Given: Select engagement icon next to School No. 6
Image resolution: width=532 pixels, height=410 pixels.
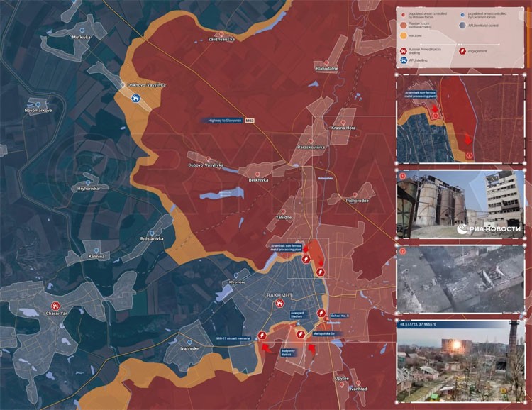Looking at the screenshot, I should coord(321,314).
